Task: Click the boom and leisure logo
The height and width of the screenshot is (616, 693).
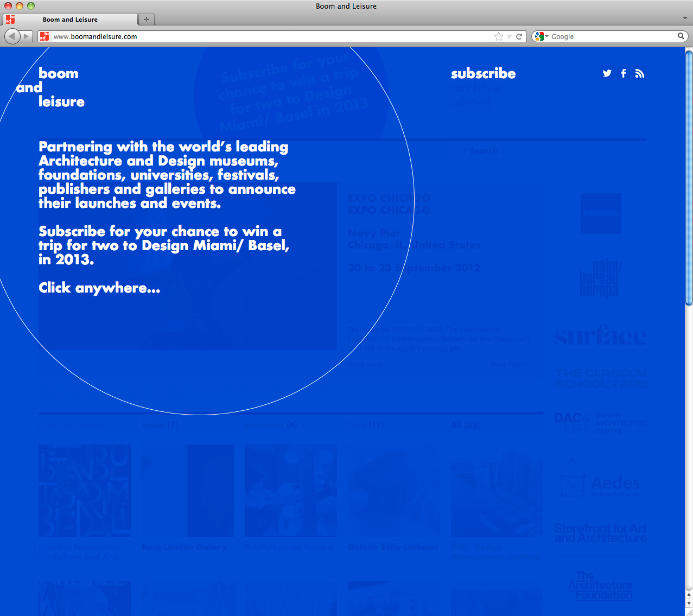Action: click(50, 87)
